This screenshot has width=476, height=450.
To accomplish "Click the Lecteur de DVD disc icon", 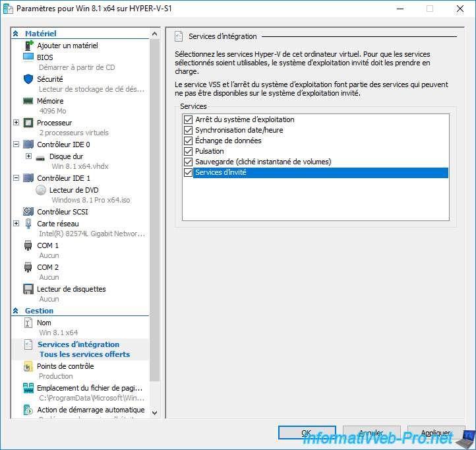I will pyautogui.click(x=41, y=190).
